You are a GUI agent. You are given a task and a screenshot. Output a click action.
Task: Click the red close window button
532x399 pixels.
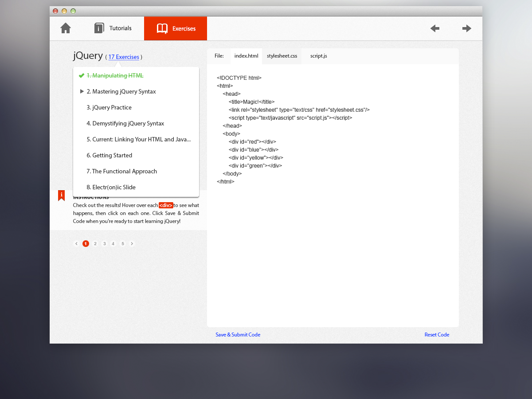[55, 11]
